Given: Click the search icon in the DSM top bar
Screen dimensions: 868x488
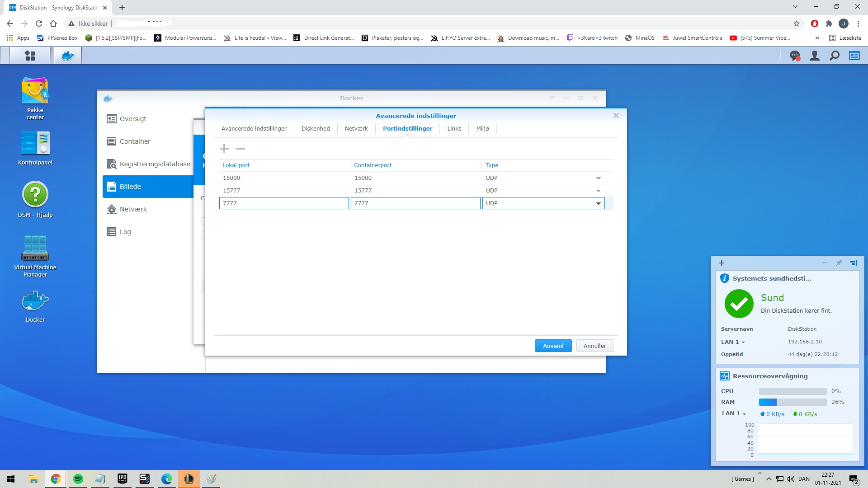Looking at the screenshot, I should tap(834, 55).
